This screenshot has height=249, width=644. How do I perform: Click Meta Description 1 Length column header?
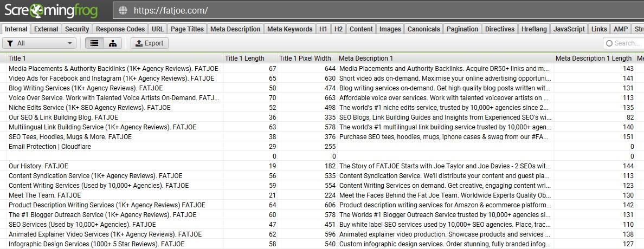point(594,58)
